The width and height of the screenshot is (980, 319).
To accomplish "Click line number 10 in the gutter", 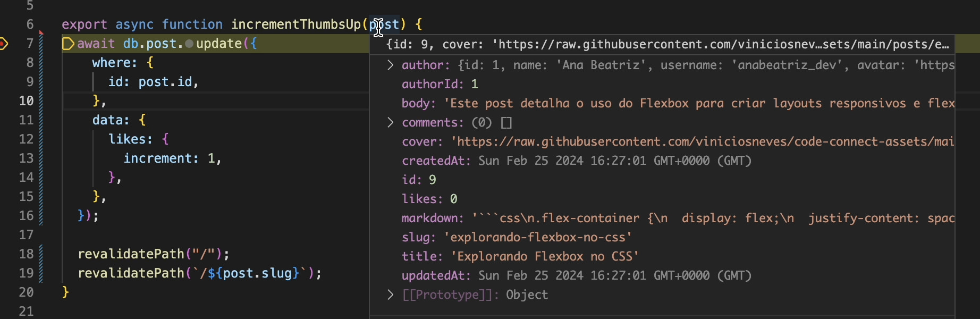I will (27, 101).
